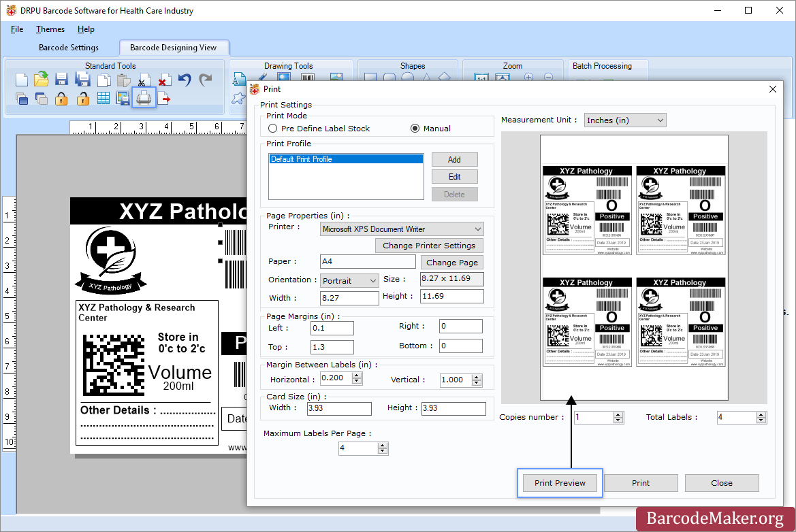
Task: Decrease Maximum Labels Per Page value
Action: 383,451
